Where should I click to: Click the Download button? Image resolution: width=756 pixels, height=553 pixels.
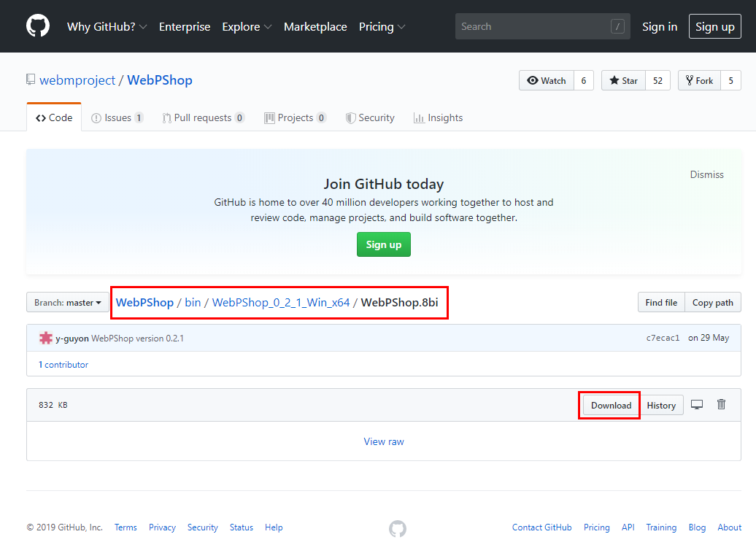[611, 405]
